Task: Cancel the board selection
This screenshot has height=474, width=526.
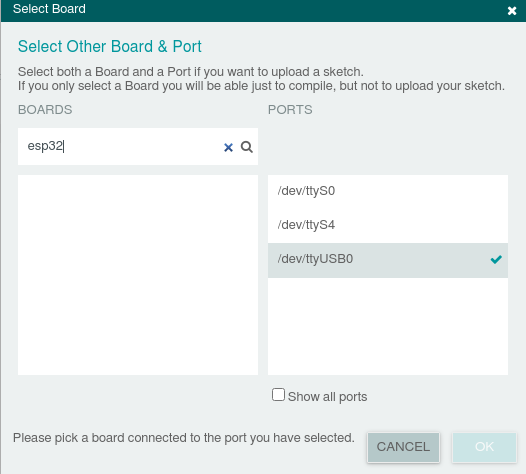Action: tap(403, 447)
